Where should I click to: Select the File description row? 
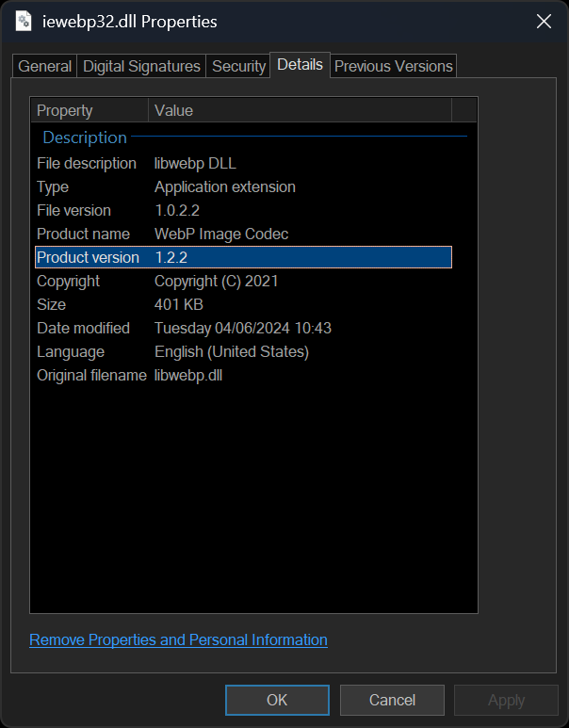(87, 163)
